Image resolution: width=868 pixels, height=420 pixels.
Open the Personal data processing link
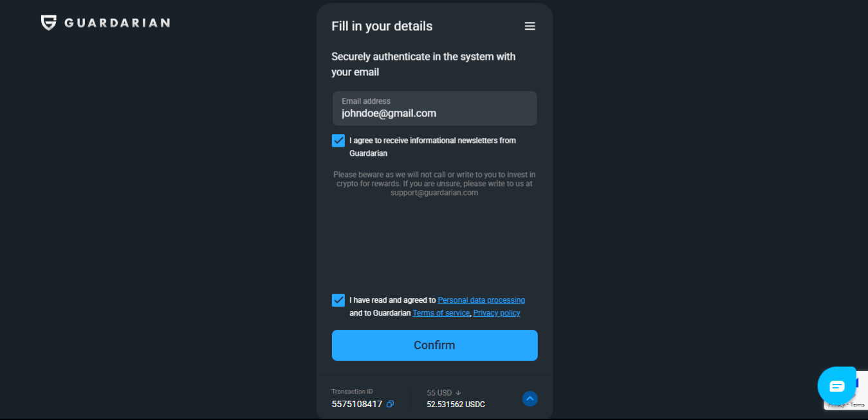pos(481,300)
